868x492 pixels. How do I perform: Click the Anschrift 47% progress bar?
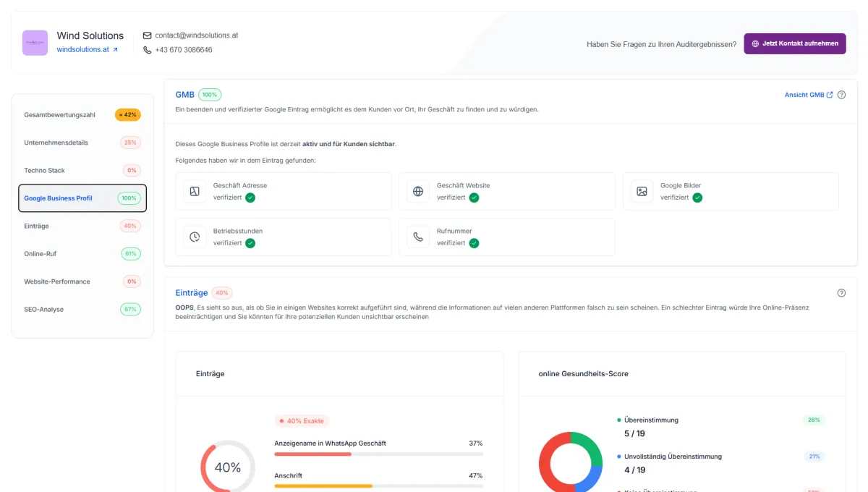pyautogui.click(x=378, y=486)
